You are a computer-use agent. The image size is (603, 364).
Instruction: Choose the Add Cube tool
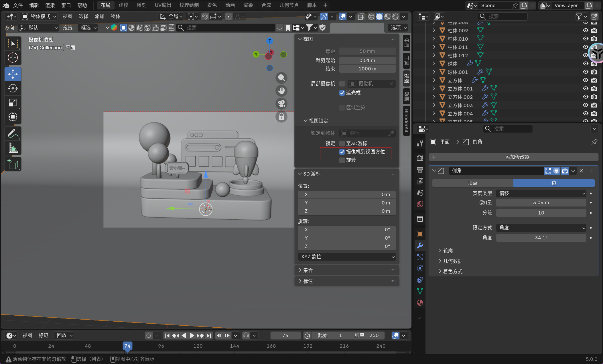coord(13,164)
